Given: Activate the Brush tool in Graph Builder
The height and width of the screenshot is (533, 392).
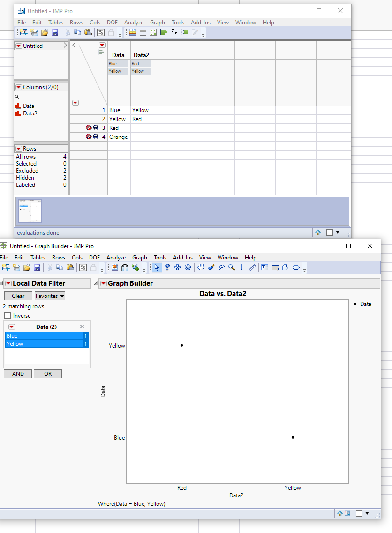Looking at the screenshot, I should click(x=211, y=267).
